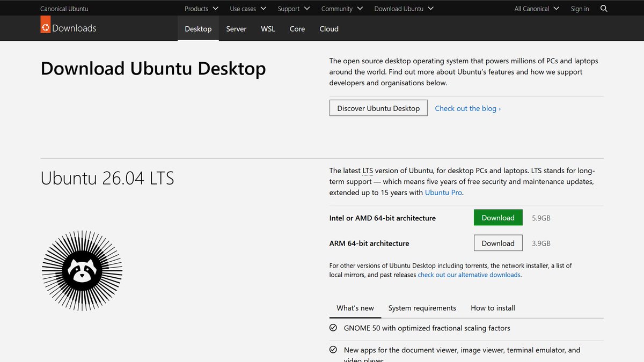The width and height of the screenshot is (644, 362).
Task: Select the What's new tab
Action: point(355,308)
